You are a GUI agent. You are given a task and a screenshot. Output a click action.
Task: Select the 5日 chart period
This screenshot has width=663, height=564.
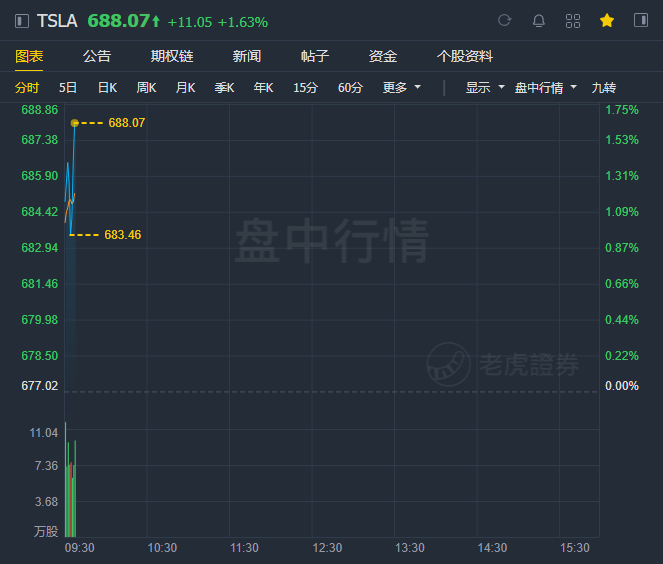point(68,88)
